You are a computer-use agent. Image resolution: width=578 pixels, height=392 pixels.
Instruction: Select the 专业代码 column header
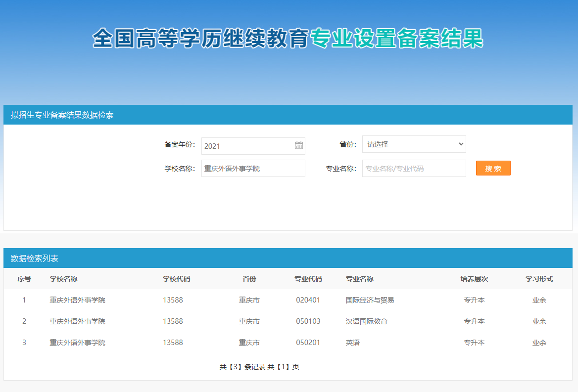(x=308, y=279)
